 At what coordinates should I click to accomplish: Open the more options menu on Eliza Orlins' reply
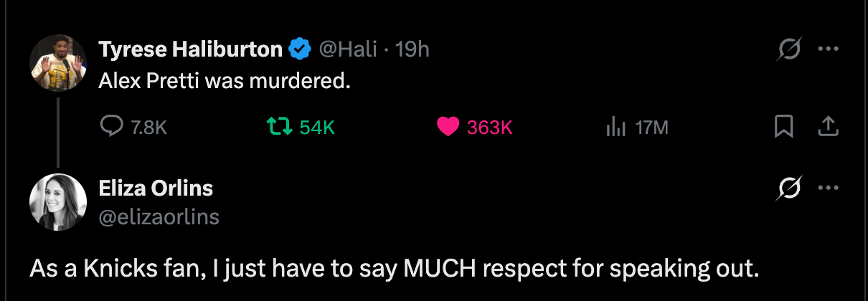click(x=828, y=188)
